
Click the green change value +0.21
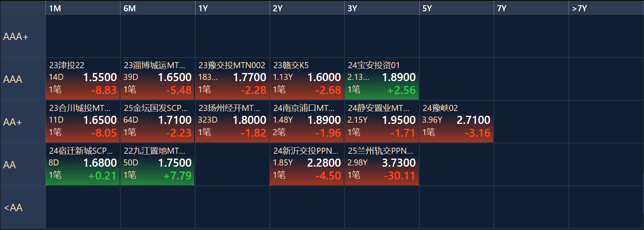(102, 176)
